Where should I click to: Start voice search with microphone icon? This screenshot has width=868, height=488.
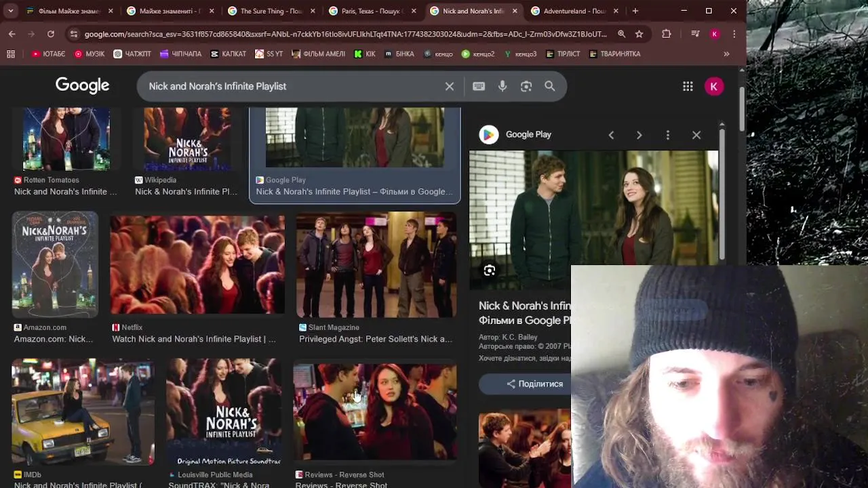pyautogui.click(x=502, y=86)
